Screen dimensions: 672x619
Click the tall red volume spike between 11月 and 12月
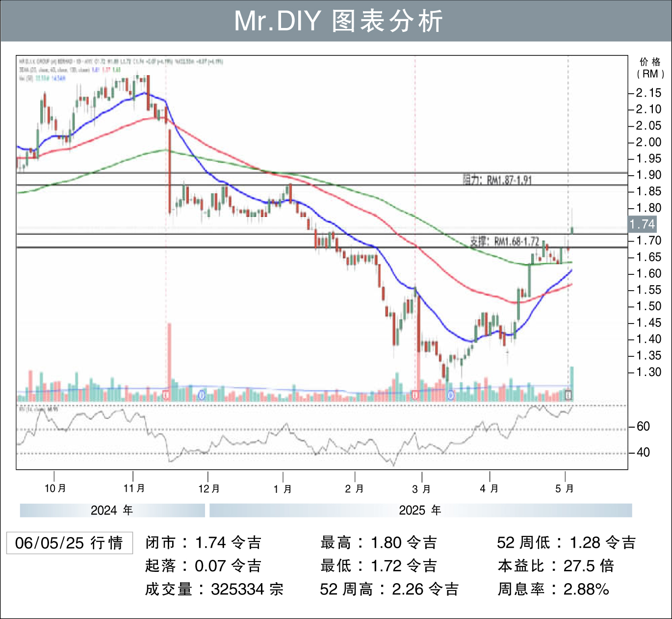pos(170,362)
